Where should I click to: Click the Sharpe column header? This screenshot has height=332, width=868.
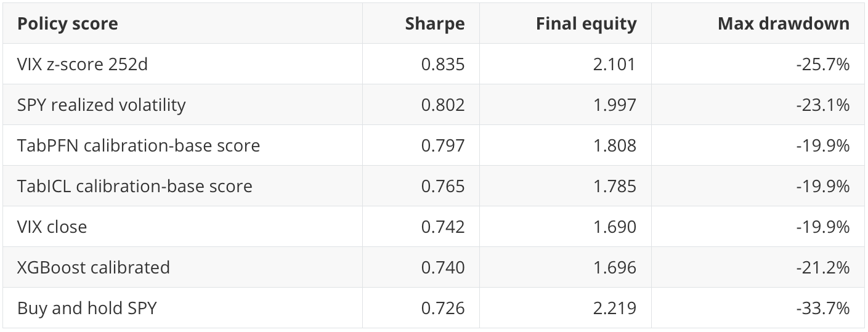pyautogui.click(x=435, y=24)
